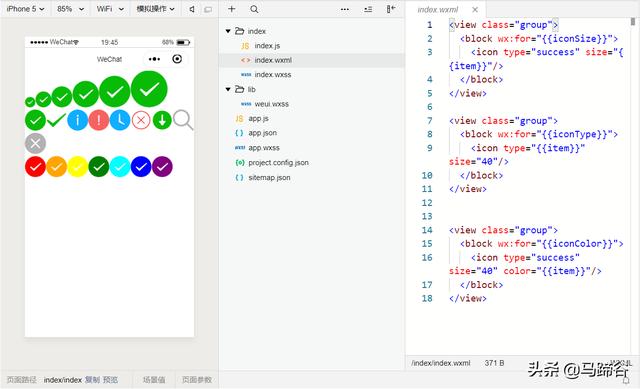Click the blue info icon

[x=78, y=120]
